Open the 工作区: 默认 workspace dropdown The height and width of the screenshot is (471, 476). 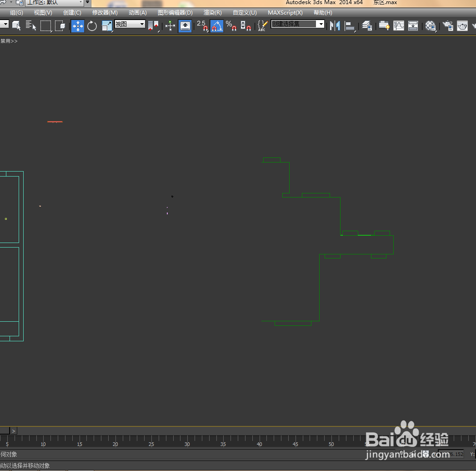point(54,2)
